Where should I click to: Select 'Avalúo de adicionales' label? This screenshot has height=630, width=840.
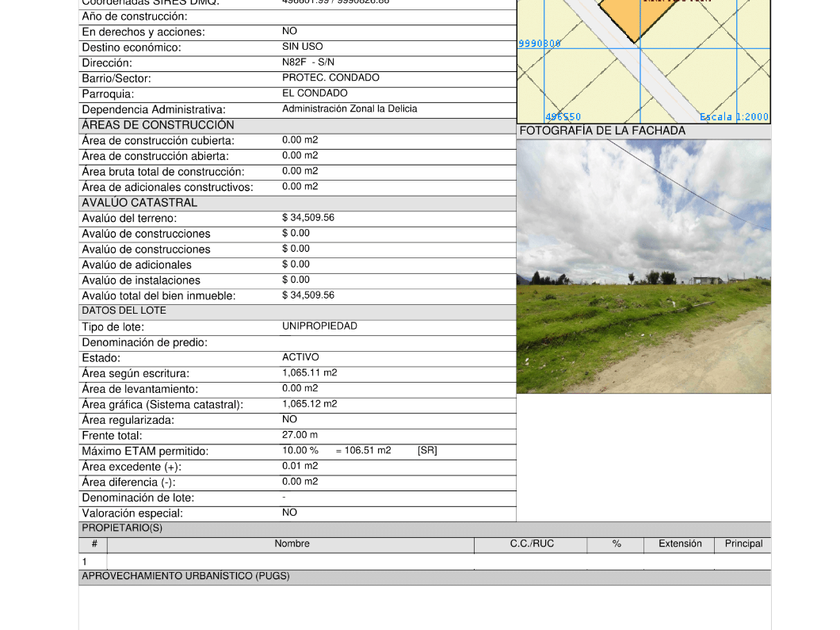pos(136,265)
